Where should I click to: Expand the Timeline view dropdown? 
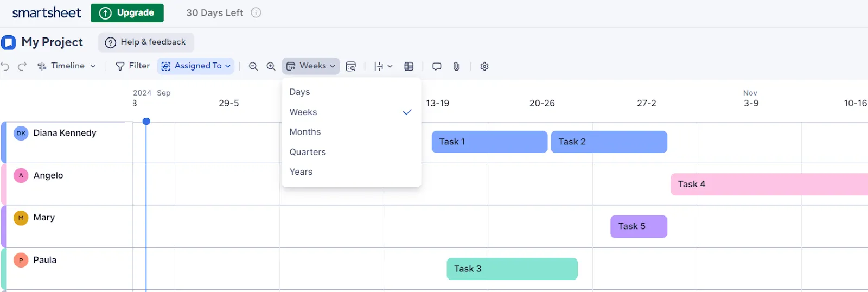[x=66, y=66]
